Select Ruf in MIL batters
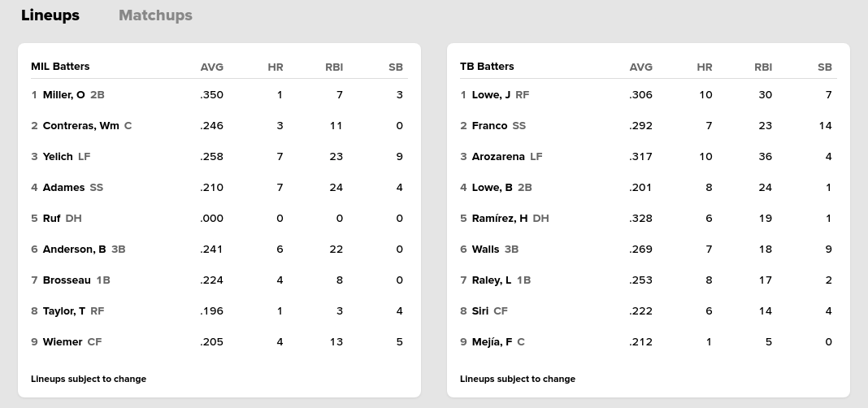This screenshot has width=868, height=408. pos(51,219)
